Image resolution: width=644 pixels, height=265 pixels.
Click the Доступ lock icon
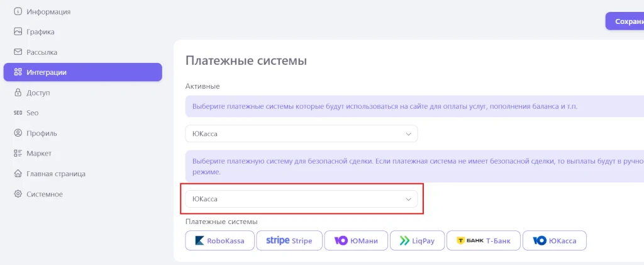tap(18, 93)
